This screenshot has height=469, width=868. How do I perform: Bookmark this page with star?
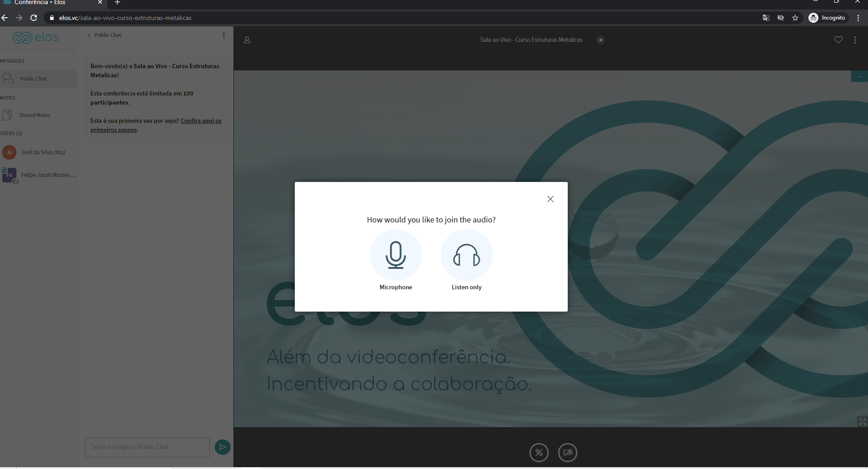tap(795, 18)
